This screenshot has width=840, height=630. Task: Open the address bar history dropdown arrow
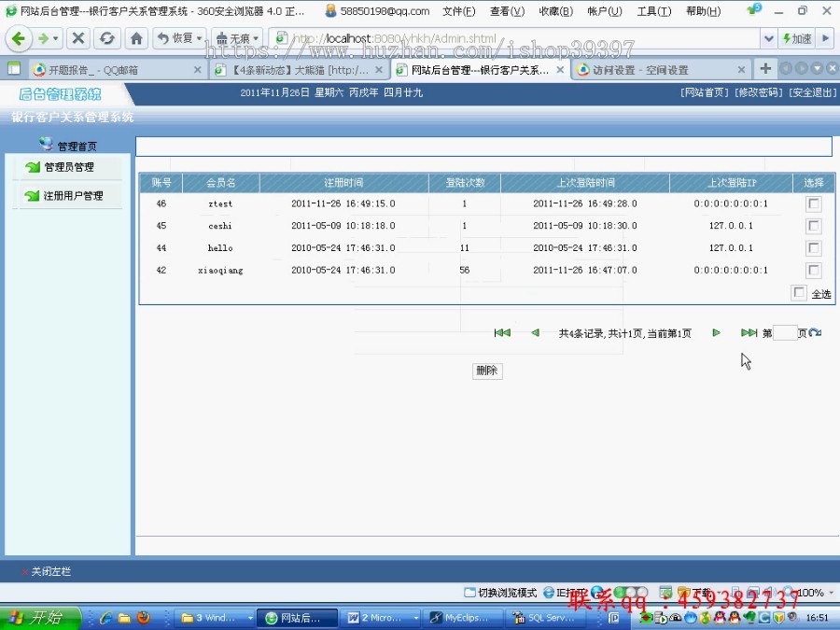point(769,38)
